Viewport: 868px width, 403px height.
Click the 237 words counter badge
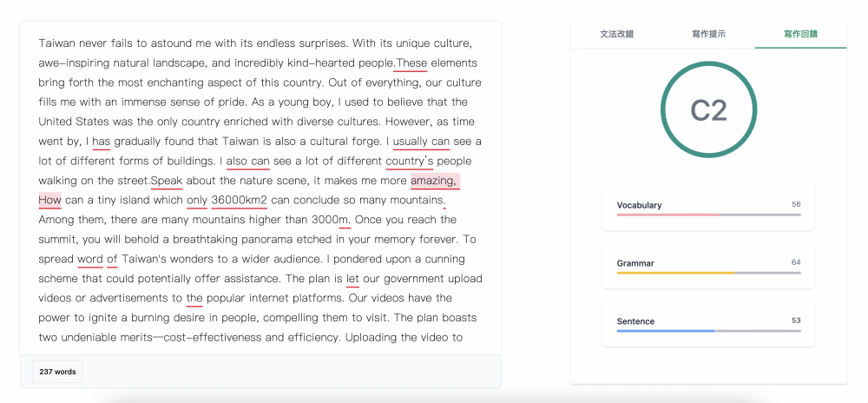[x=57, y=372]
